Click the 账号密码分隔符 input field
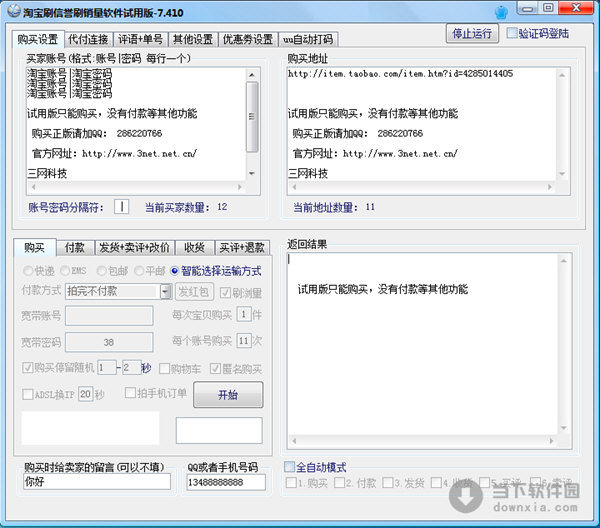600x528 pixels. (122, 207)
